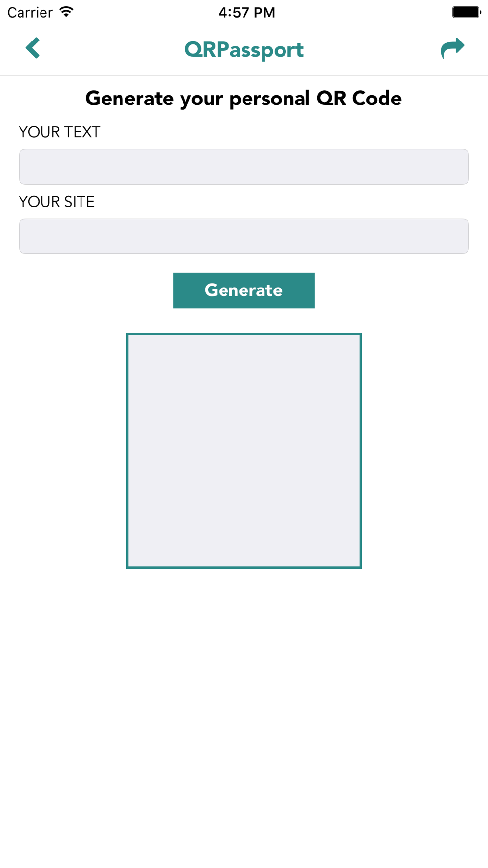Screen dimensions: 488x868
Task: Tap the QRPassport title in navigation bar
Action: coord(244,50)
